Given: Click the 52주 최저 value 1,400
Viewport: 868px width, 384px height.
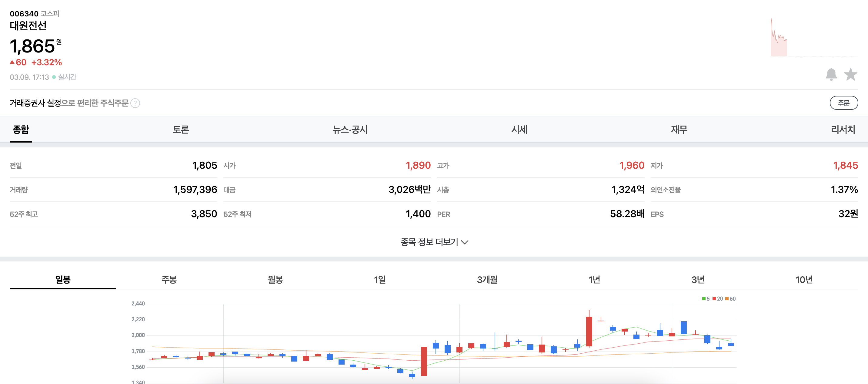Looking at the screenshot, I should (x=418, y=214).
